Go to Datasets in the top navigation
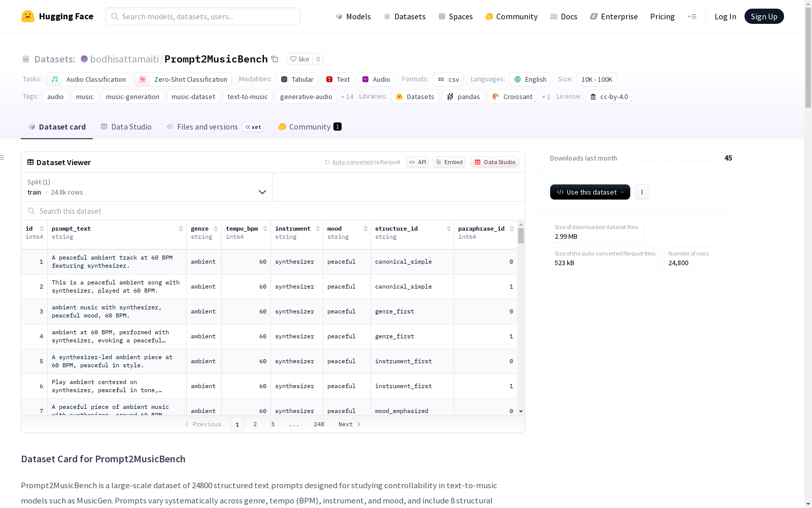Screen dimensions: 812x508 [404, 16]
